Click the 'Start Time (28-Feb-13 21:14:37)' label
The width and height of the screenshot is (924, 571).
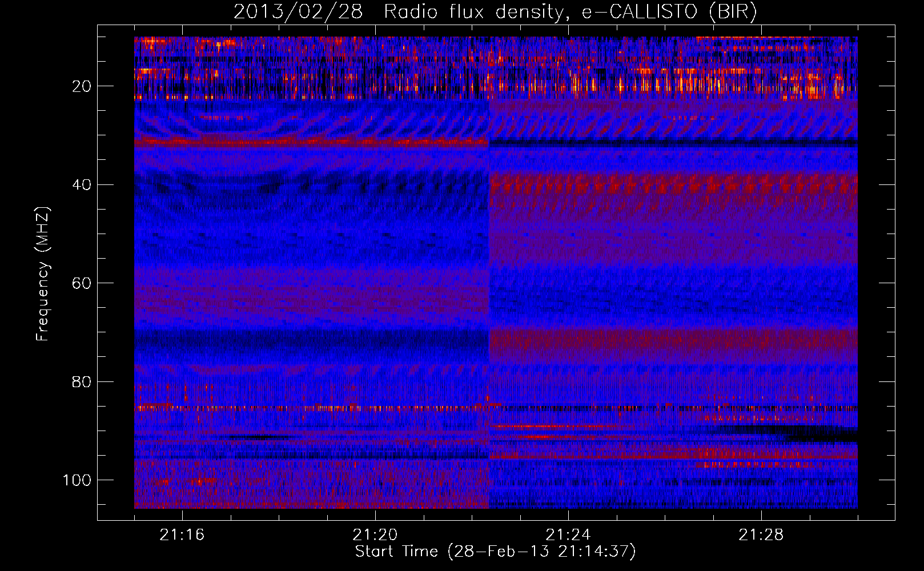point(495,552)
